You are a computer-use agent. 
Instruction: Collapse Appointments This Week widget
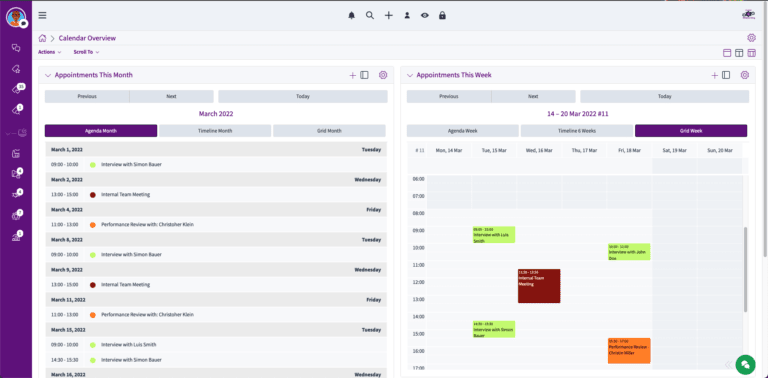(x=410, y=75)
